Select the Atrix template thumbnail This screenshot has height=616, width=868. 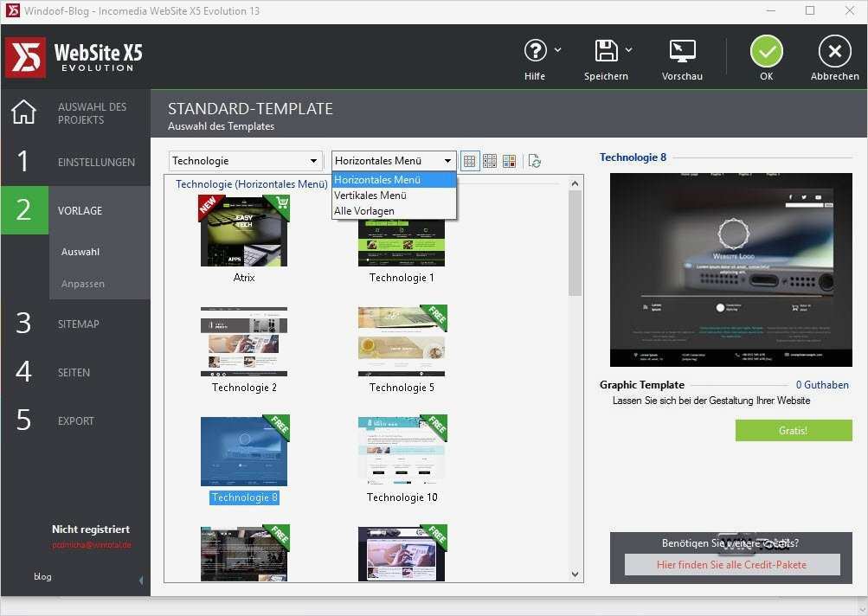pyautogui.click(x=244, y=231)
